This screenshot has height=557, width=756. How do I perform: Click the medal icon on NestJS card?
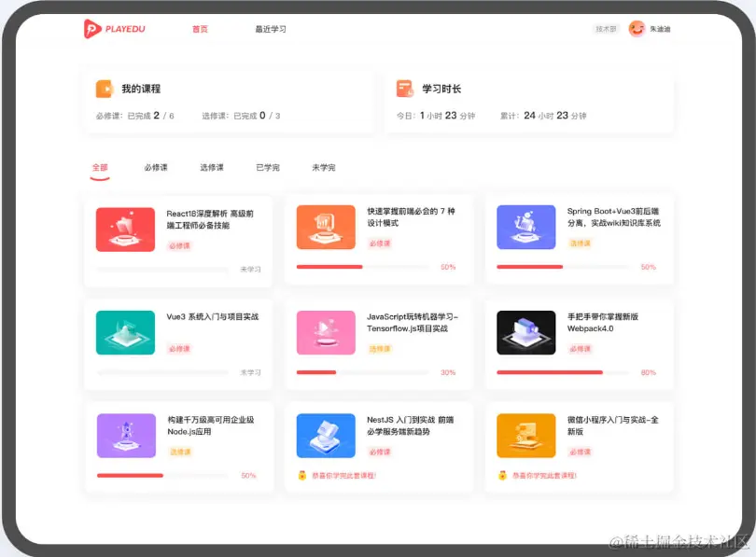[x=302, y=476]
